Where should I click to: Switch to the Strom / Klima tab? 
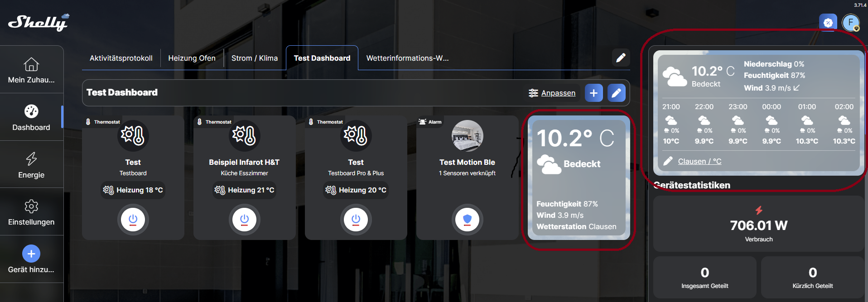coord(254,58)
